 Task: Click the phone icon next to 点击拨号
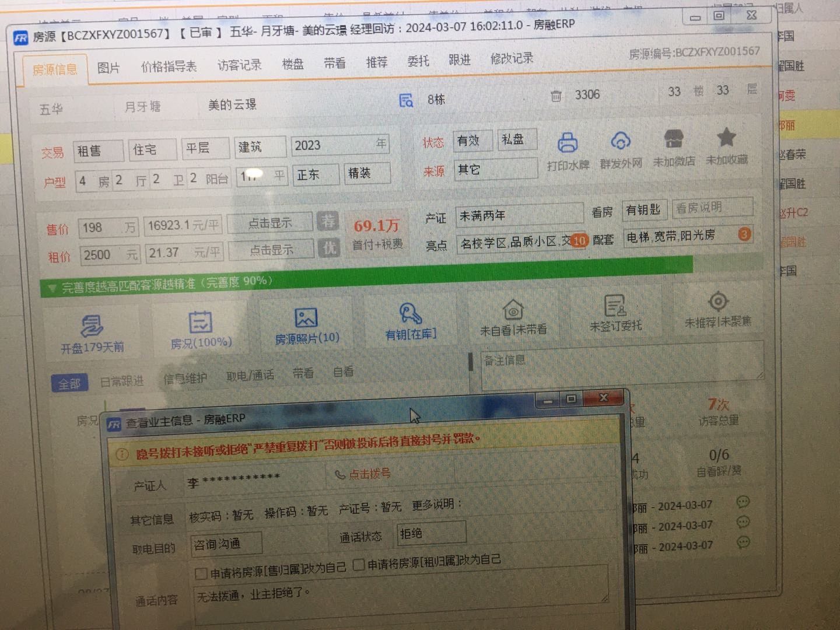pos(339,475)
